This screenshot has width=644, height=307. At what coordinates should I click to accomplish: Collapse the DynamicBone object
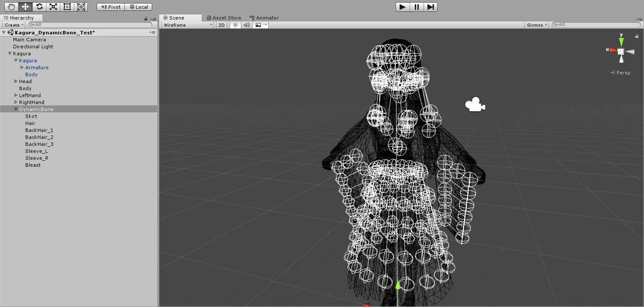click(x=16, y=109)
